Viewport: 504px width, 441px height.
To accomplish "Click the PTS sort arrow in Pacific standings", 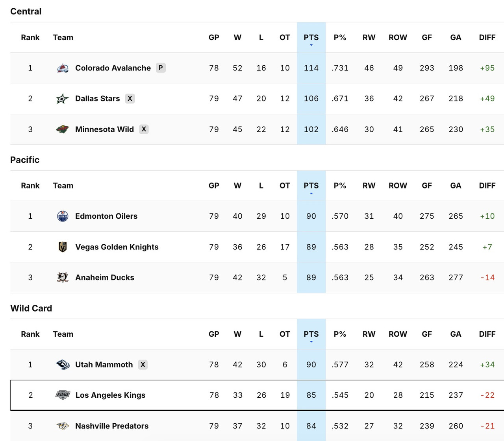I will coord(311,193).
